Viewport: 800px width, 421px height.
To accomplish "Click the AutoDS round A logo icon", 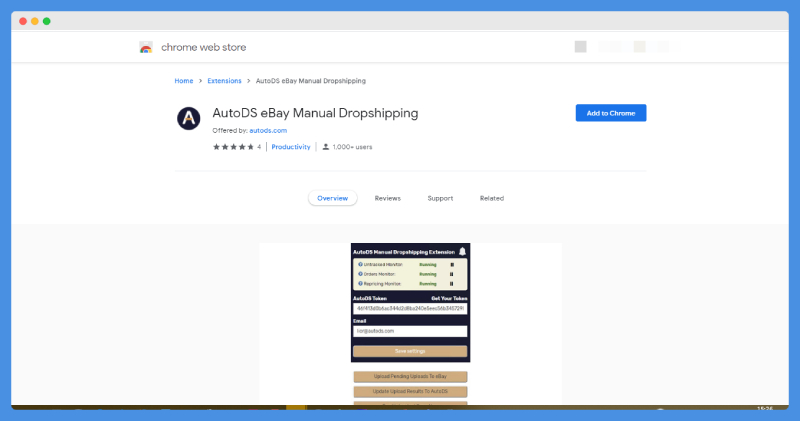I will pyautogui.click(x=189, y=118).
